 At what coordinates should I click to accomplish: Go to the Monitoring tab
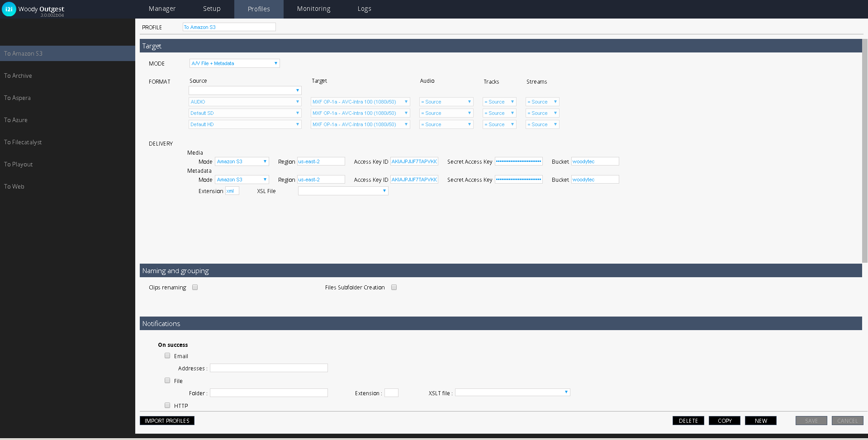pyautogui.click(x=313, y=9)
